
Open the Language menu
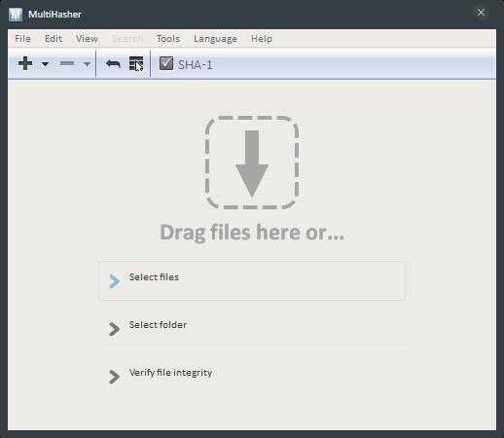[215, 39]
